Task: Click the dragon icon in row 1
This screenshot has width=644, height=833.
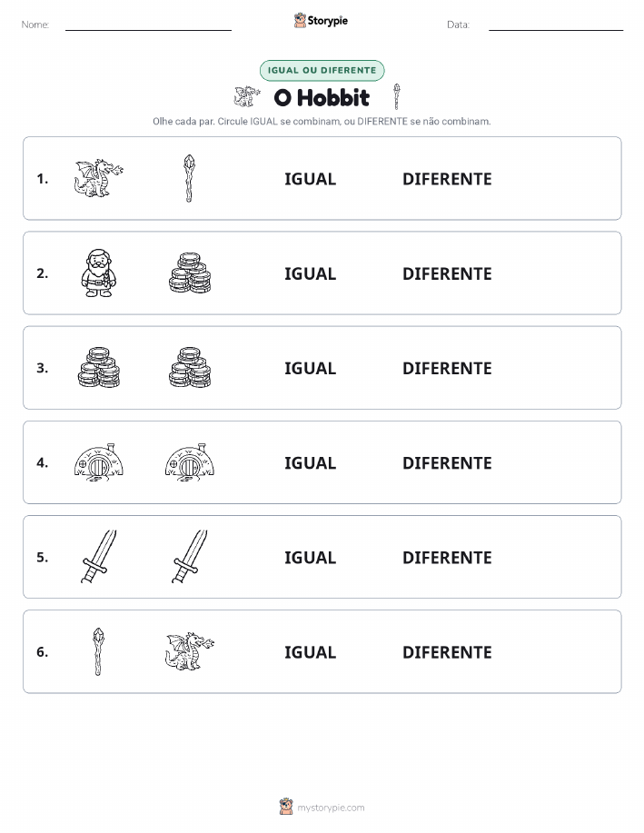Action: [98, 178]
